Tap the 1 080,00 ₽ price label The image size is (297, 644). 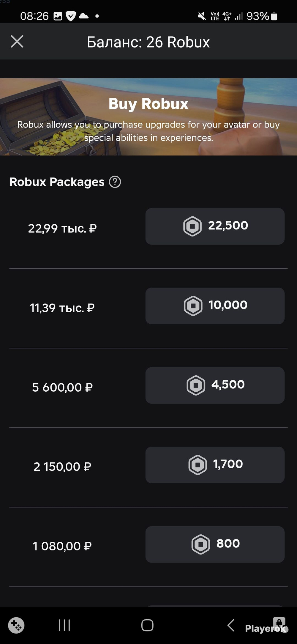click(62, 546)
